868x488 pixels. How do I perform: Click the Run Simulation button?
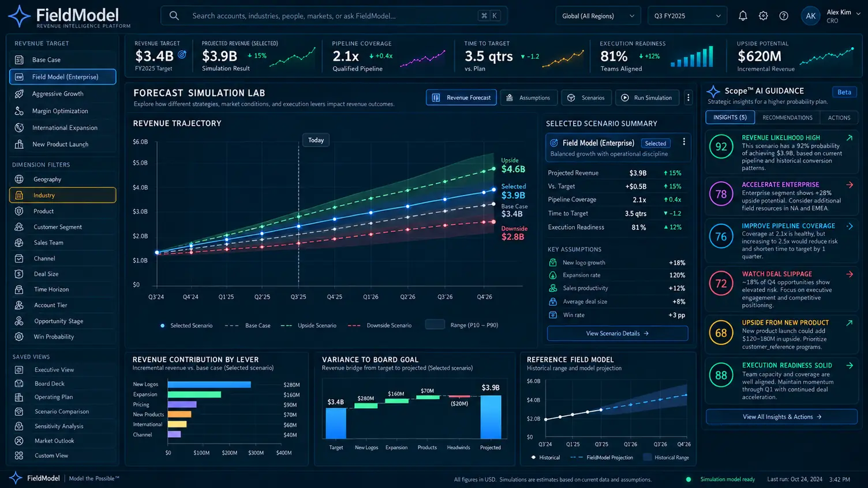646,97
